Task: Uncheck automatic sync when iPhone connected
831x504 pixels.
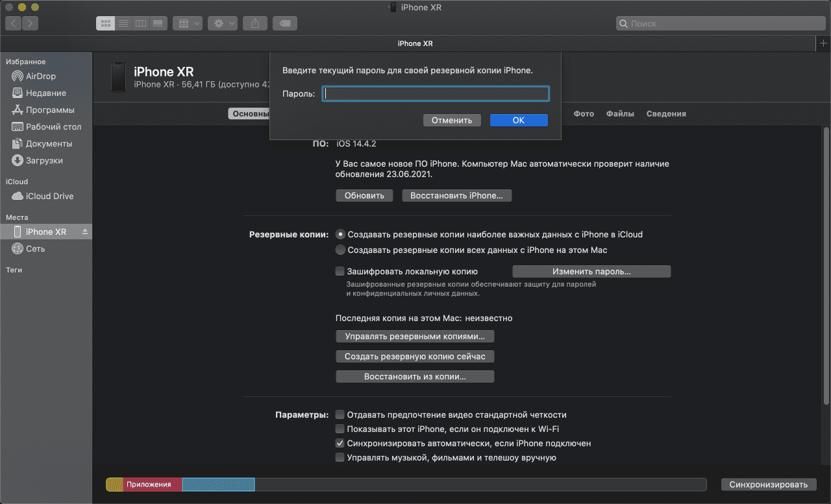Action: [340, 444]
